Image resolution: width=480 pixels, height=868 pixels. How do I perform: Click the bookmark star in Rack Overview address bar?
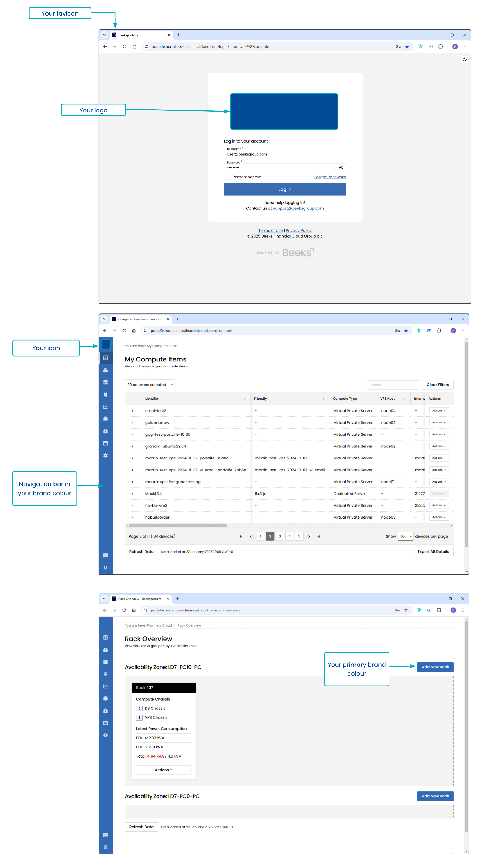(x=406, y=610)
